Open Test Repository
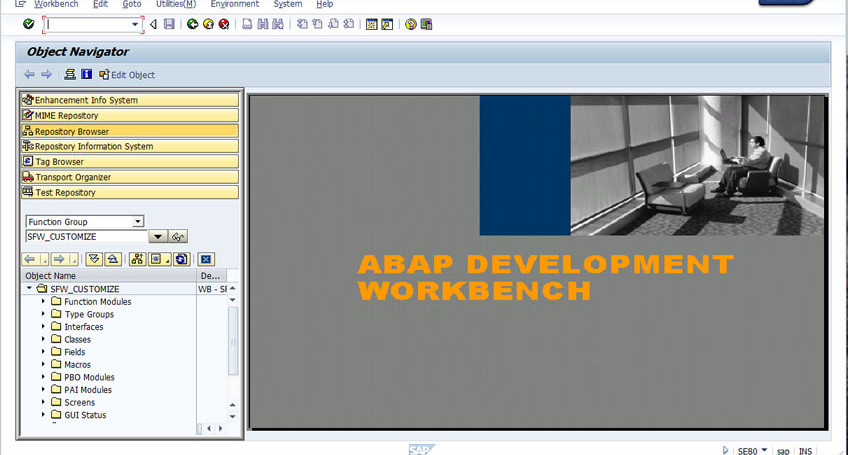848x455 pixels. pyautogui.click(x=130, y=192)
